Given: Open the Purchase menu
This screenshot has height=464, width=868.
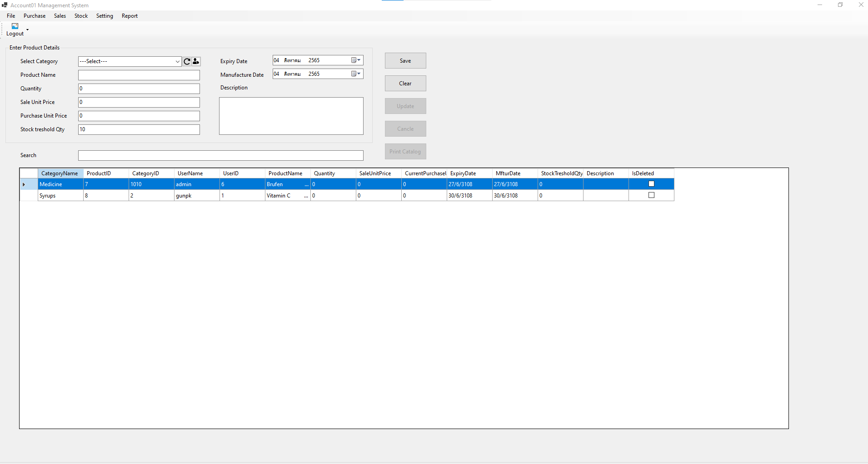Looking at the screenshot, I should (35, 15).
